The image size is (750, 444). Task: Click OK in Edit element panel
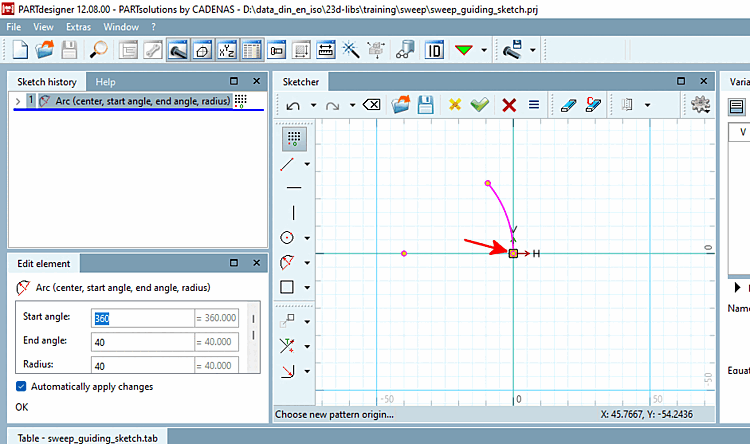(22, 407)
